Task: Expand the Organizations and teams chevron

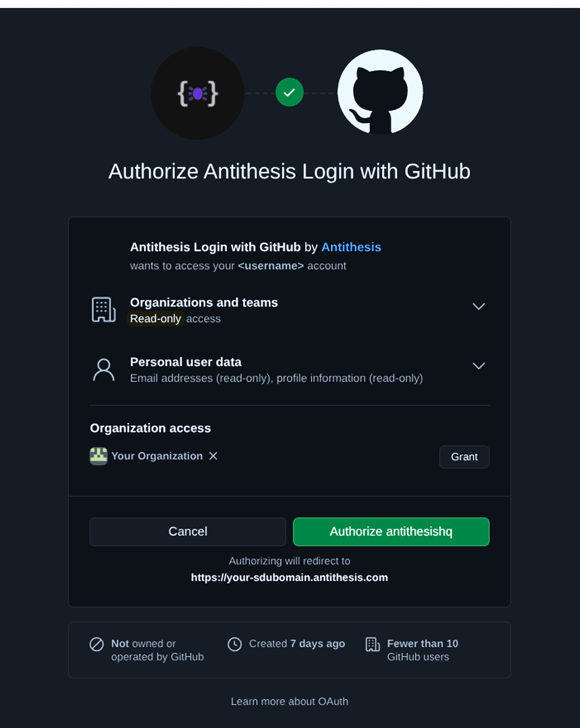Action: pyautogui.click(x=479, y=306)
